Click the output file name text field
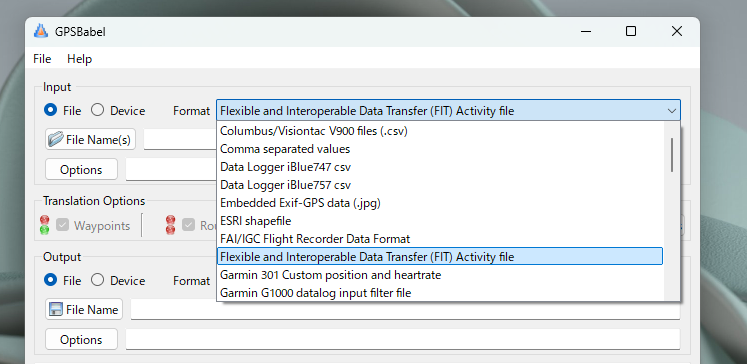Screen dimensions: 747x364 [405, 309]
